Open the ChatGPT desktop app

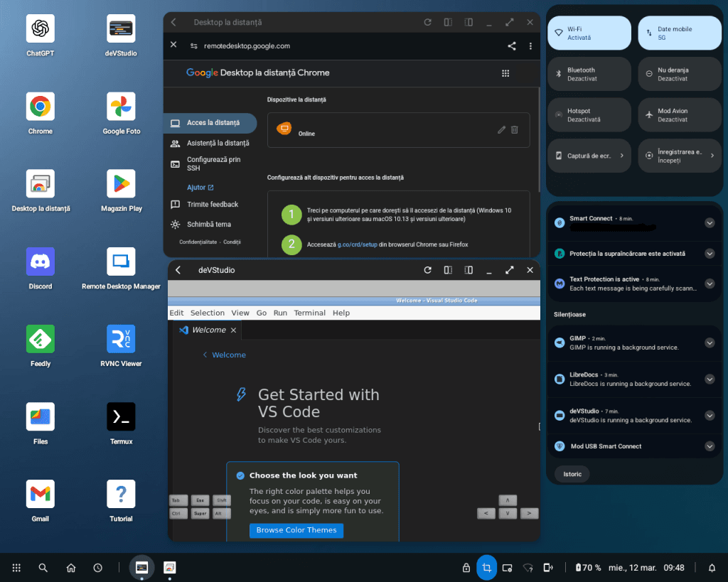pos(41,28)
